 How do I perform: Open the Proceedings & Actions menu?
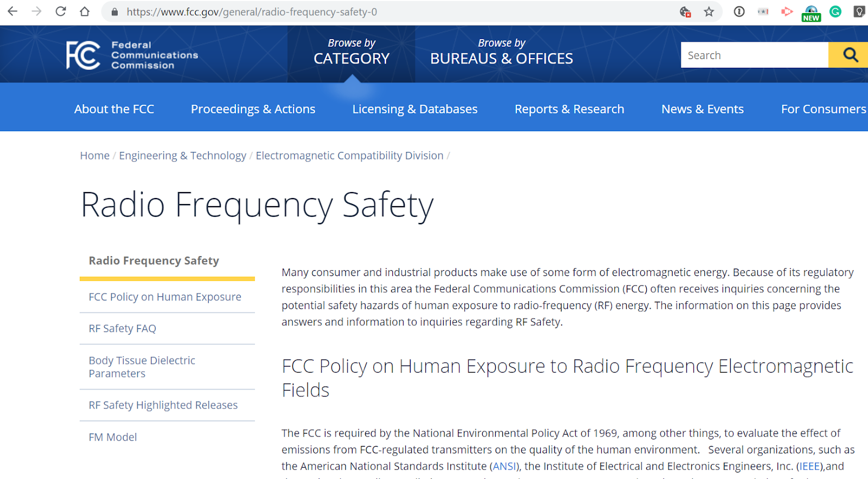click(253, 109)
